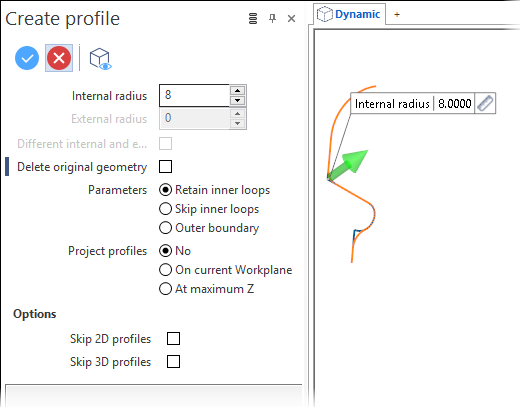Enable Skip 2D profiles checkbox
Viewport: 520px width, 407px height.
point(173,339)
